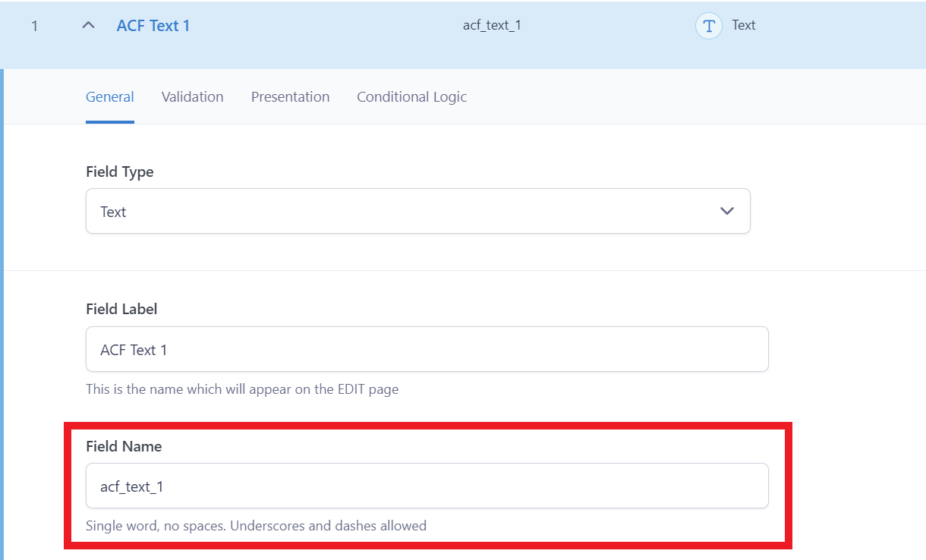Focus the Field Label input
926x560 pixels.
[x=427, y=349]
